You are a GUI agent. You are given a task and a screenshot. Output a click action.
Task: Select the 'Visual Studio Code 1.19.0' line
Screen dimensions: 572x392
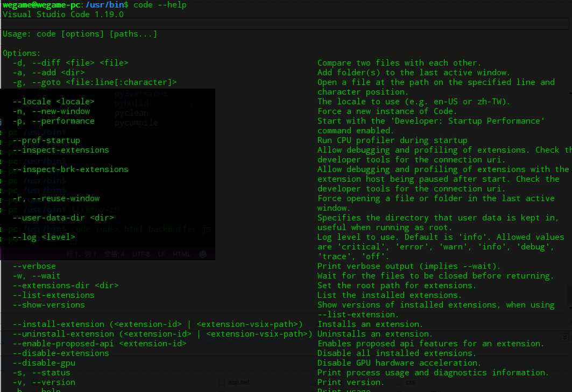(63, 15)
